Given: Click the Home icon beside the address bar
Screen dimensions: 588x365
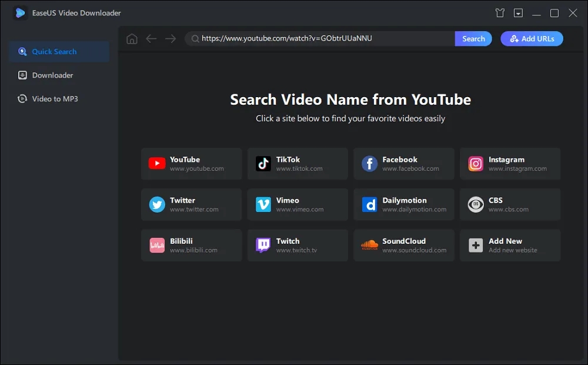Looking at the screenshot, I should (132, 38).
